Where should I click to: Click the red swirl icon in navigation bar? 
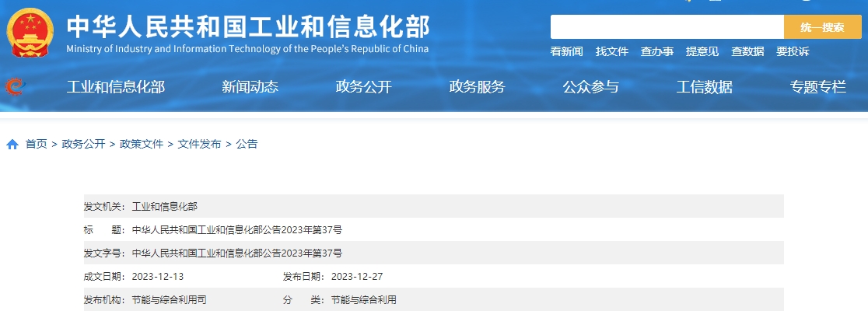click(x=15, y=86)
